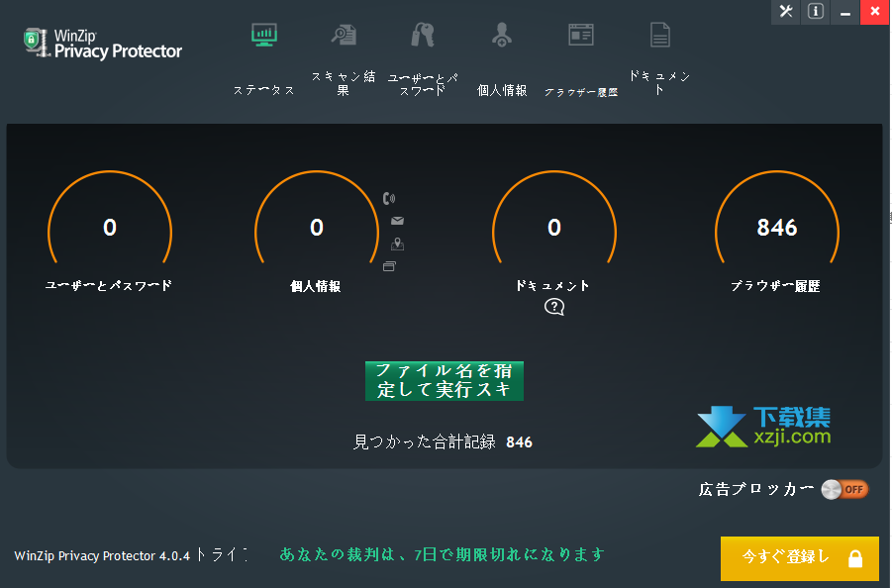Open the tools settings wrench icon

click(x=786, y=11)
